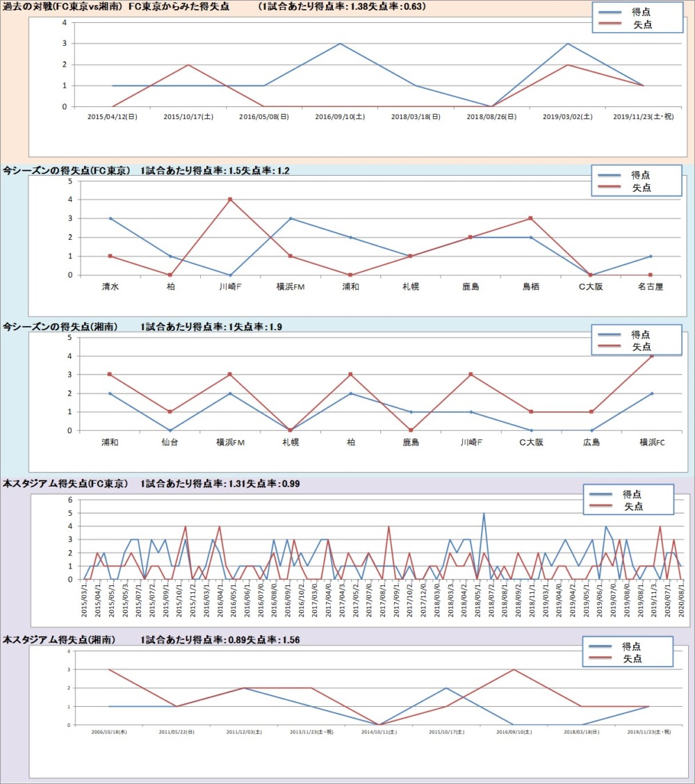This screenshot has height=784, width=695.
Task: Click the 2016/05/08(日) axis label
Action: (x=264, y=117)
